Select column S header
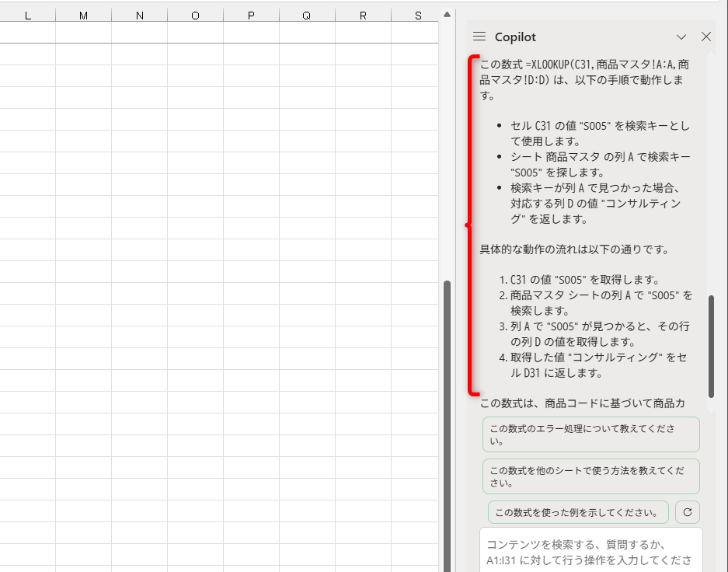728x572 pixels. [x=417, y=13]
